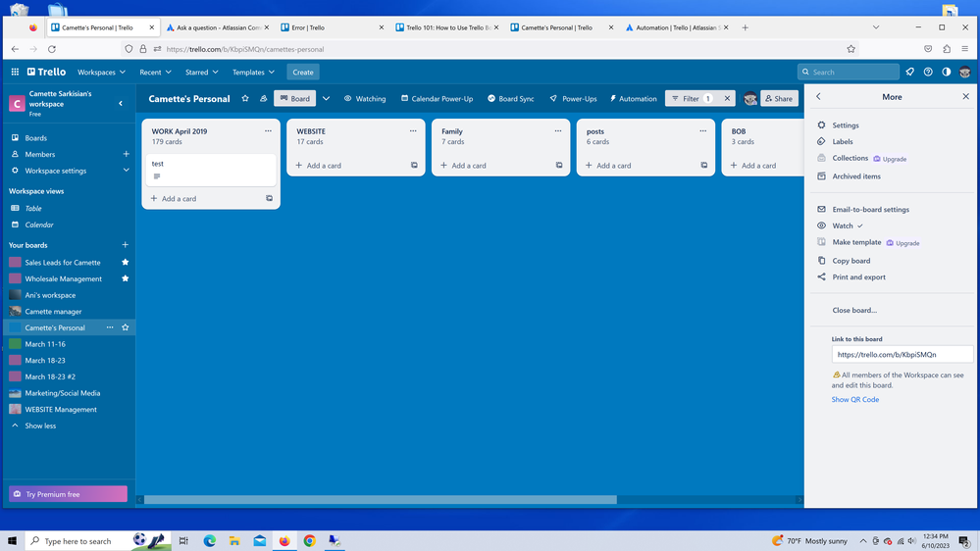This screenshot has height=551, width=980.
Task: Launch Chrome from taskbar
Action: click(309, 541)
